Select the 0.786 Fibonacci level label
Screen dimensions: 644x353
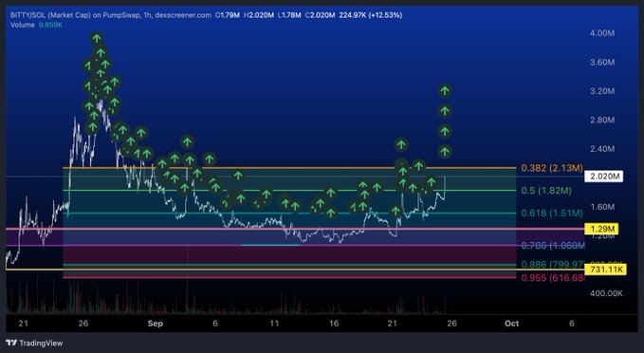[x=553, y=246]
